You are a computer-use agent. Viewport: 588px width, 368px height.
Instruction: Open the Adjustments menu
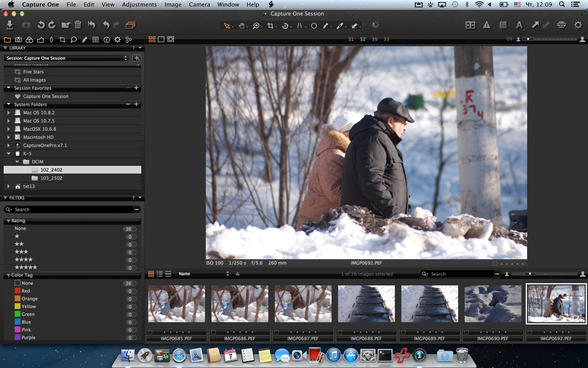tap(139, 5)
